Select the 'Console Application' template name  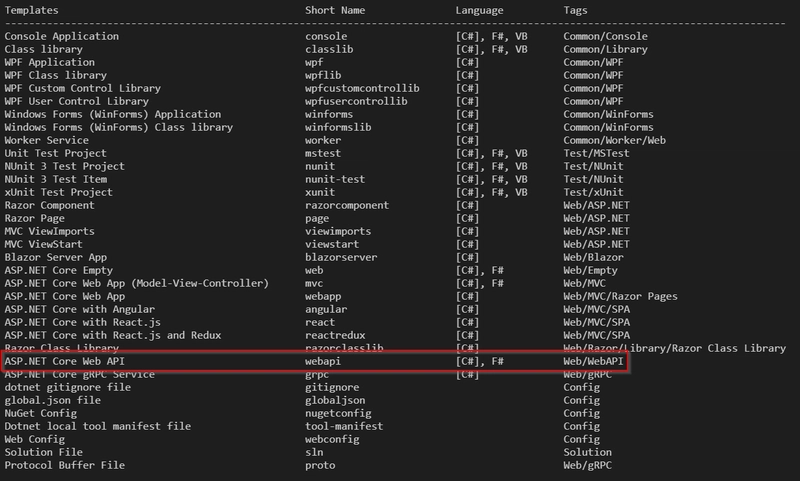62,36
